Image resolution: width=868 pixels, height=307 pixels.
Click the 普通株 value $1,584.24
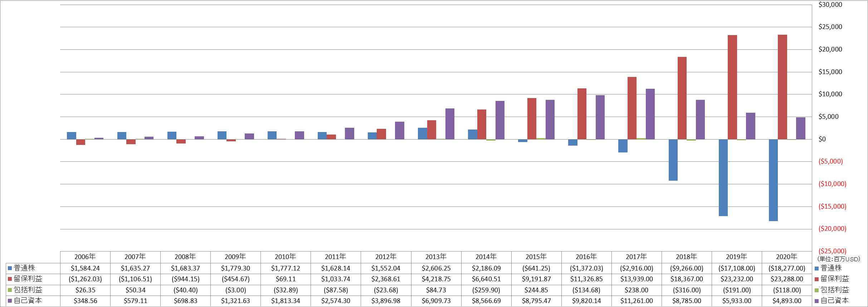[85, 268]
